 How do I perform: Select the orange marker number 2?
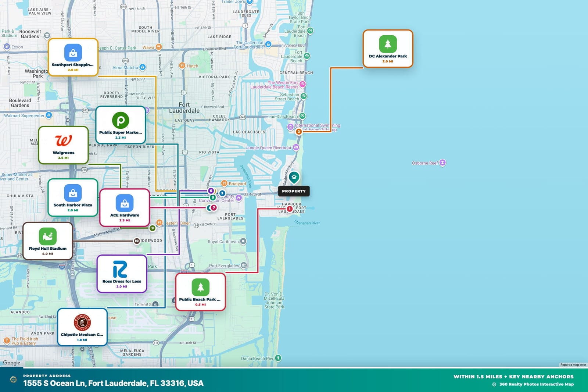(299, 132)
